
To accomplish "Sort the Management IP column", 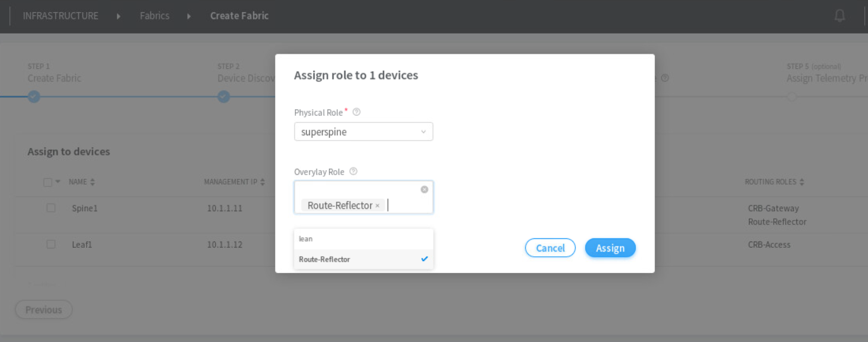I will click(x=263, y=182).
